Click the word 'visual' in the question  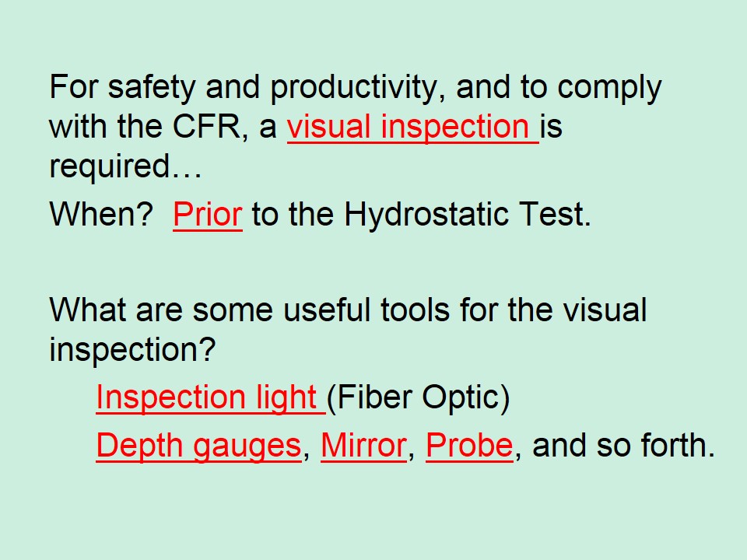click(605, 310)
